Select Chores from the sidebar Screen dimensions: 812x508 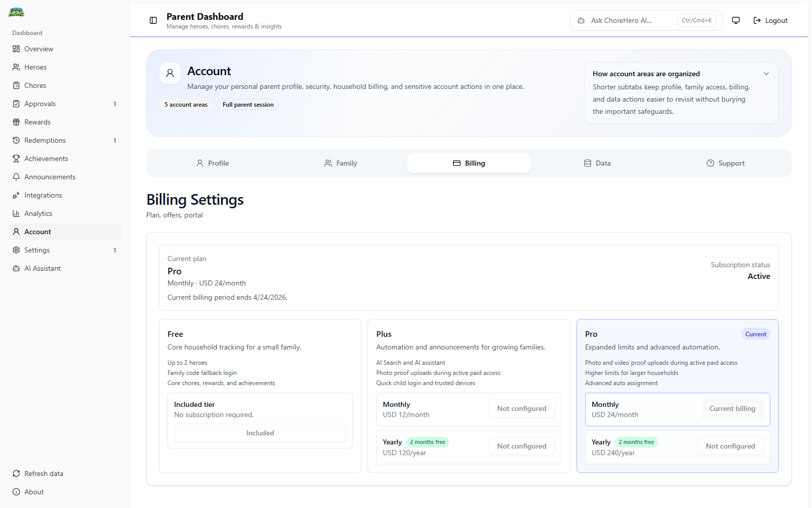[x=35, y=85]
